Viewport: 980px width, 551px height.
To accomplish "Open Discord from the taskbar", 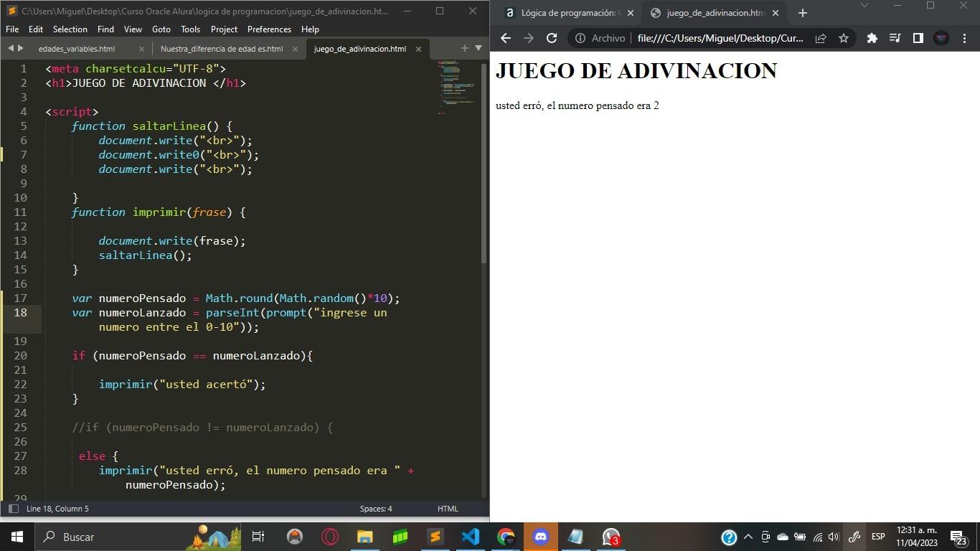I will pyautogui.click(x=541, y=537).
